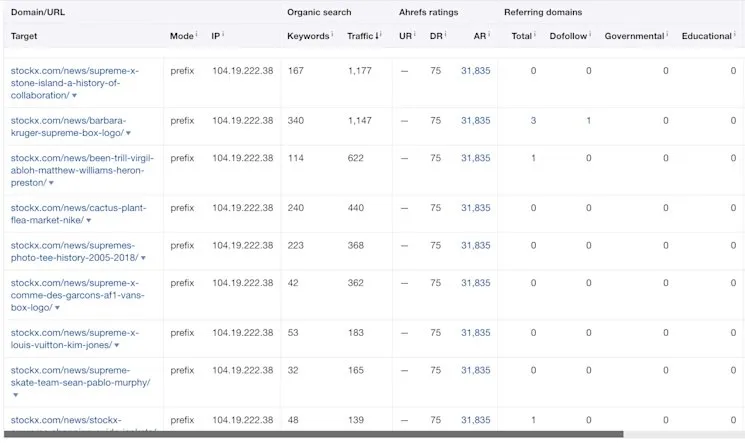The image size is (745, 443).
Task: Sort by Educational column header
Action: pyautogui.click(x=707, y=36)
